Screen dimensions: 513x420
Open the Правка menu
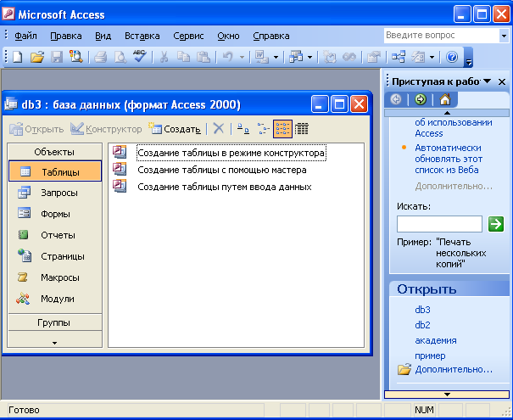pyautogui.click(x=66, y=36)
